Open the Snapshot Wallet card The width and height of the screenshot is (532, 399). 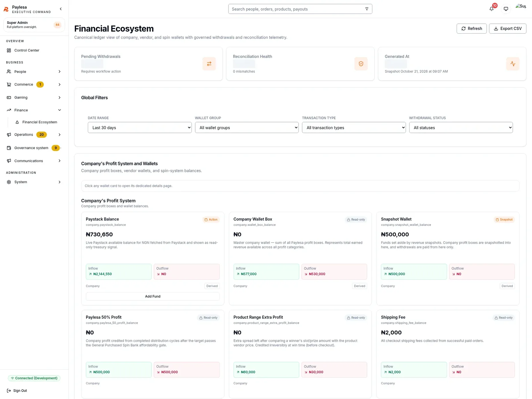(448, 258)
